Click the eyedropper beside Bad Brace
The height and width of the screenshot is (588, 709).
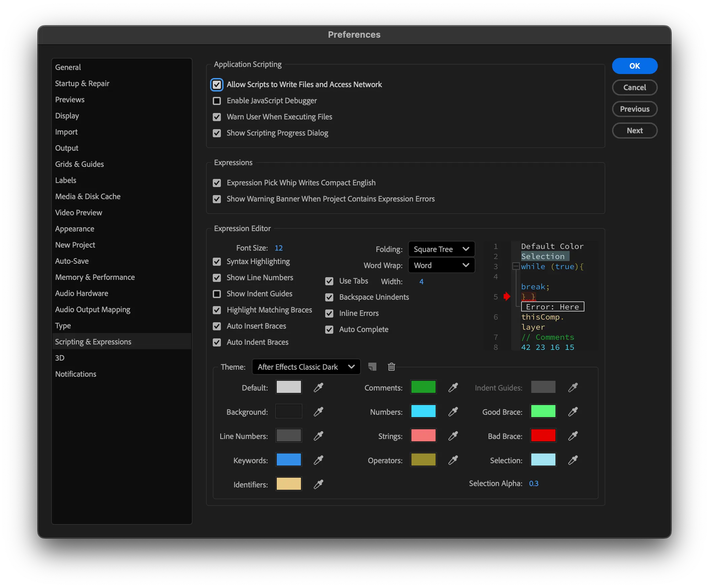(573, 436)
